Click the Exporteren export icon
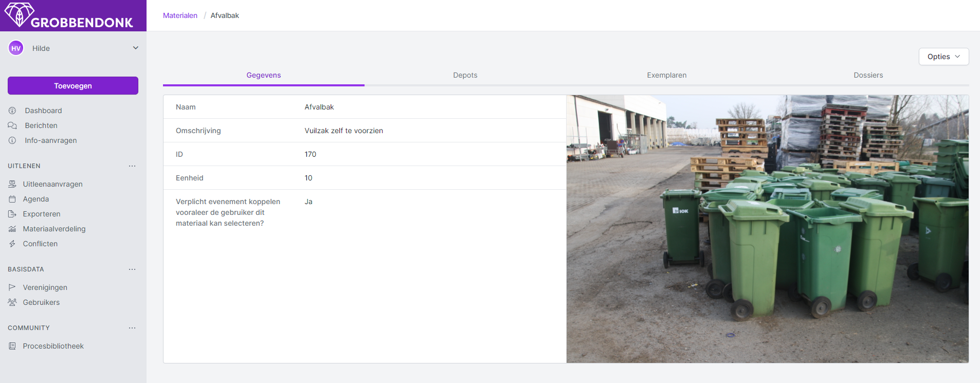This screenshot has width=980, height=383. tap(12, 214)
